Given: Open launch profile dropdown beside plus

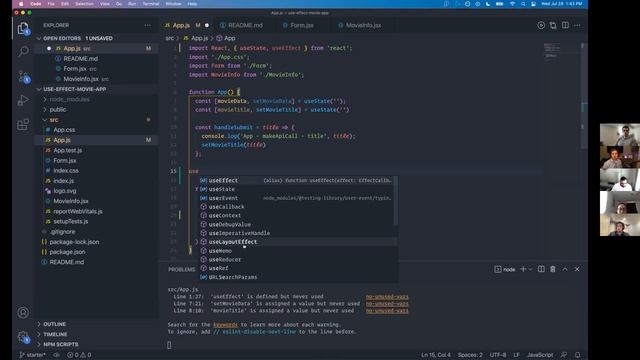Looking at the screenshot, I should 530,269.
